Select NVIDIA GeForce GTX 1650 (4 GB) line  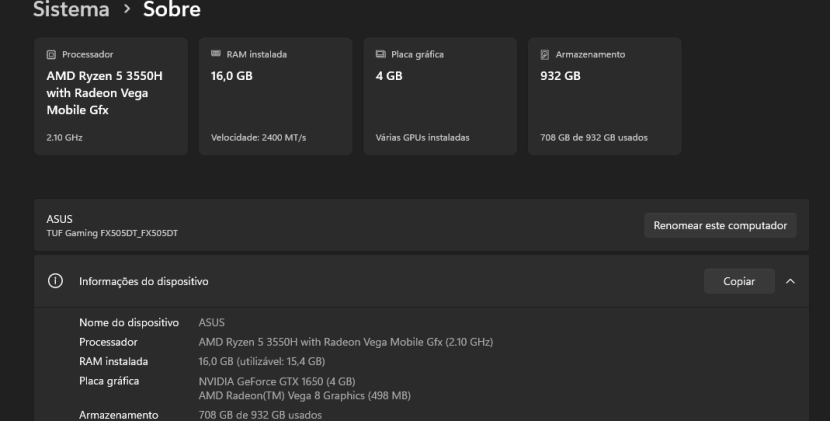(277, 382)
